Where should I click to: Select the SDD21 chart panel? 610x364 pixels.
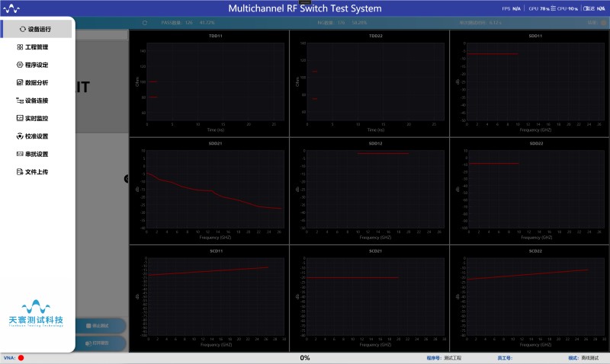[x=209, y=190]
